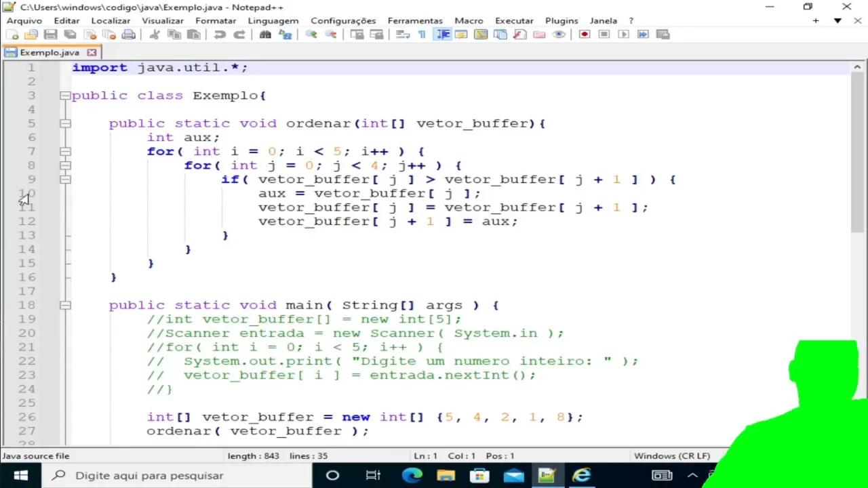Screen dimensions: 868x488
Task: Playback the recorded macro
Action: tap(623, 35)
